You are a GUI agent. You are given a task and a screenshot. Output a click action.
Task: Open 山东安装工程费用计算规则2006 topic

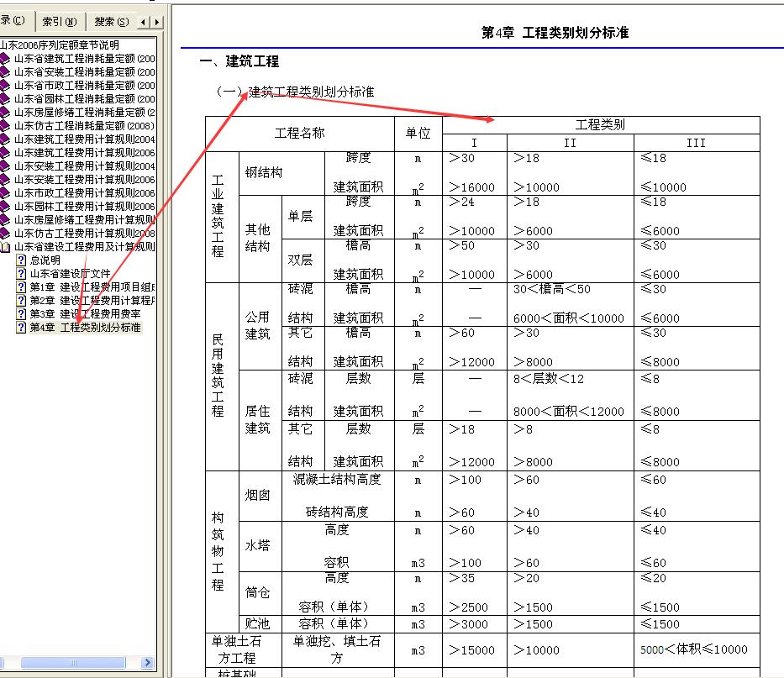pos(85,180)
